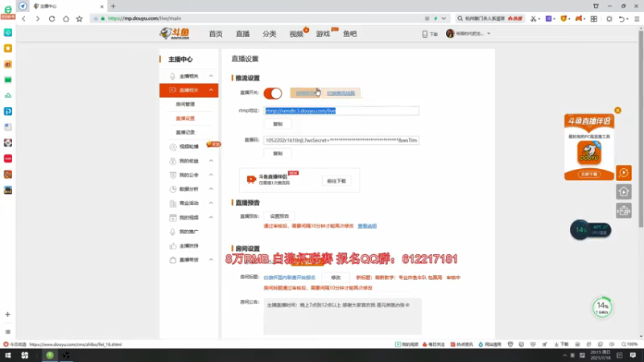Select 直播设置 in the sidebar submenu

click(185, 118)
